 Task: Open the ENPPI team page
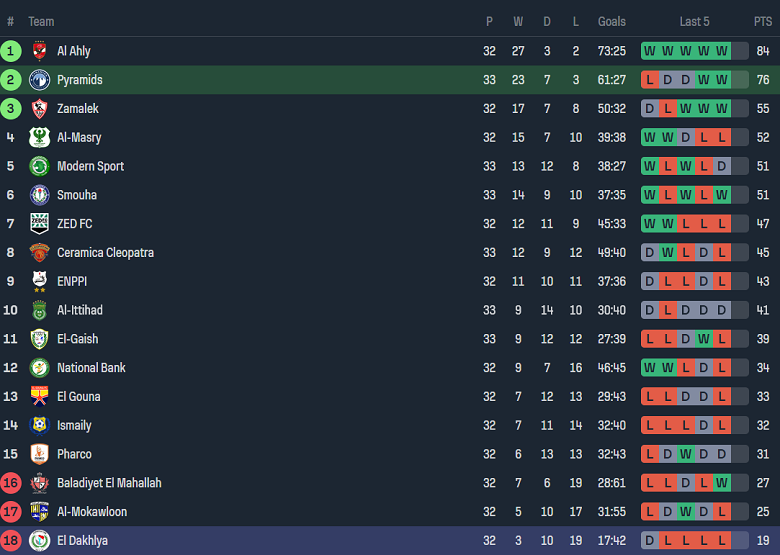(x=71, y=282)
